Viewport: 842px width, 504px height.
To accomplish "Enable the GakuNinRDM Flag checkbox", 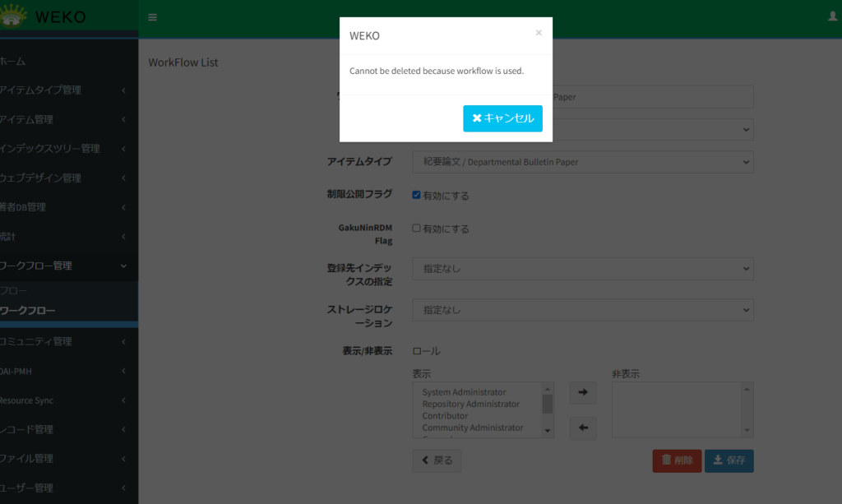I will (417, 229).
